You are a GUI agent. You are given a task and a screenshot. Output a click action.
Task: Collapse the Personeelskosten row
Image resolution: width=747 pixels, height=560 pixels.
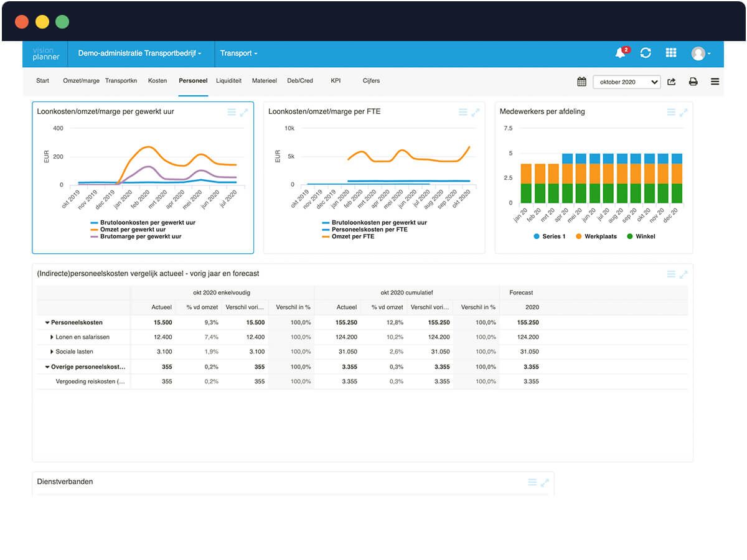47,323
